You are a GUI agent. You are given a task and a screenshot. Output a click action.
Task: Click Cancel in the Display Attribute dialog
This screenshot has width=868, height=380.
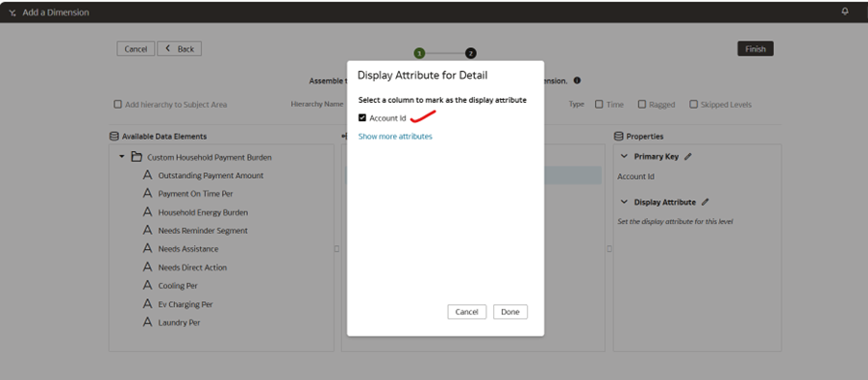point(466,312)
